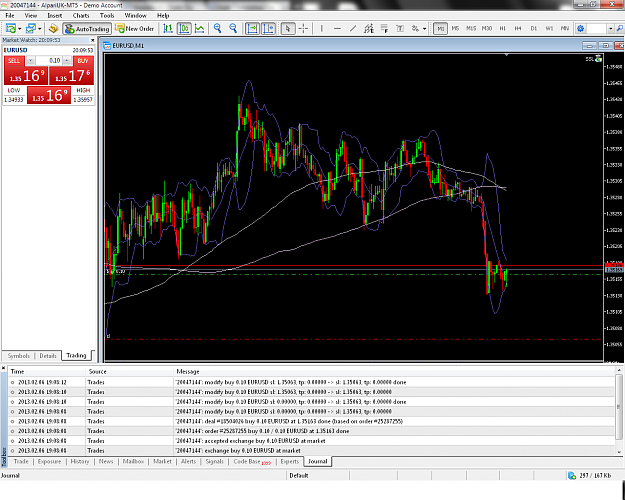Click the 0.10 volume input field
This screenshot has width=625, height=500.
click(x=49, y=61)
